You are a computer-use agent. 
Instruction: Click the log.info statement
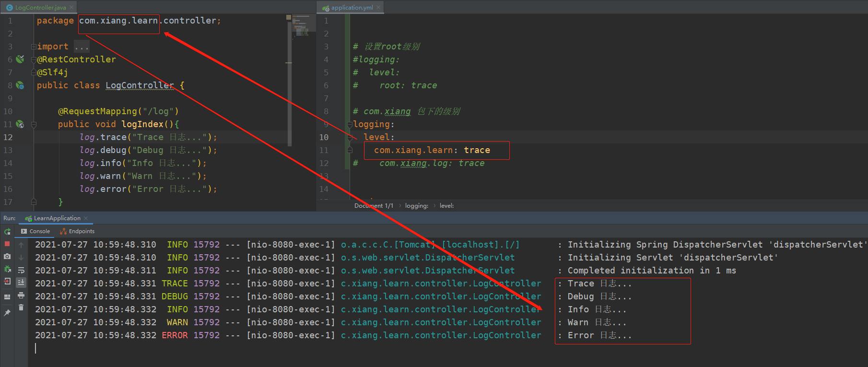point(143,163)
